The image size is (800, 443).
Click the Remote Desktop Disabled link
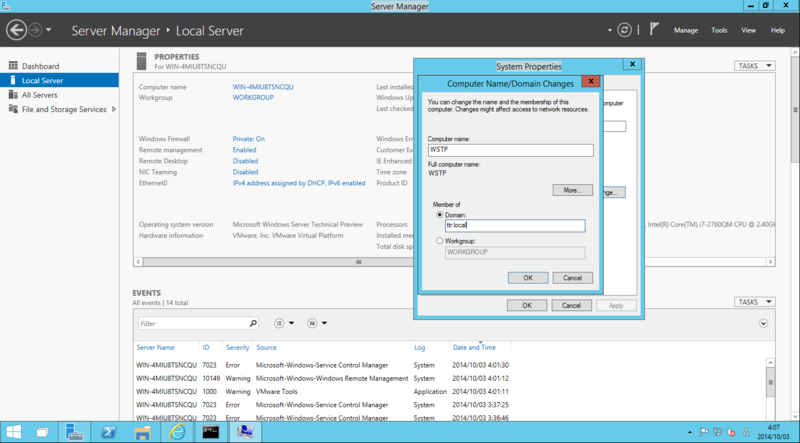[245, 161]
